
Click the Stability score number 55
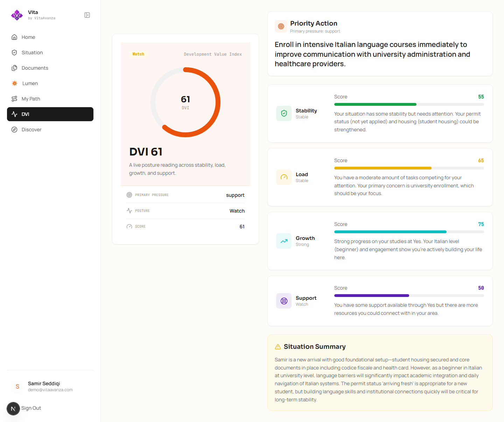[481, 97]
